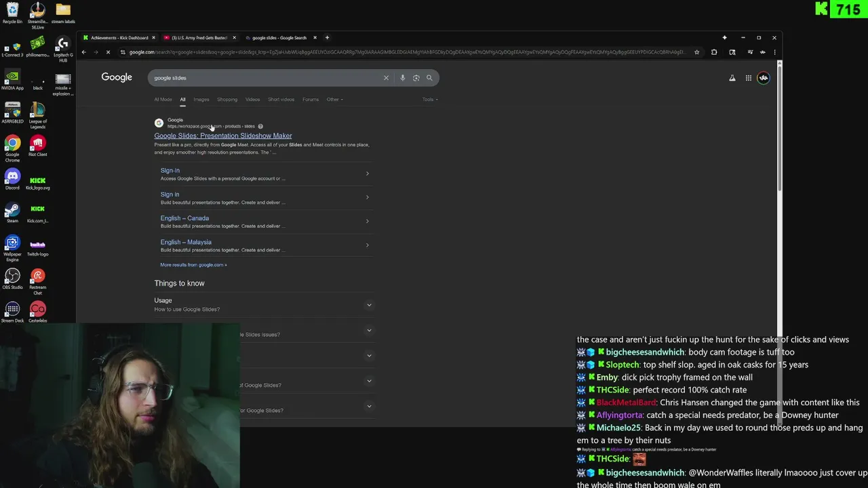Switch to AI Mode search tab

click(163, 100)
